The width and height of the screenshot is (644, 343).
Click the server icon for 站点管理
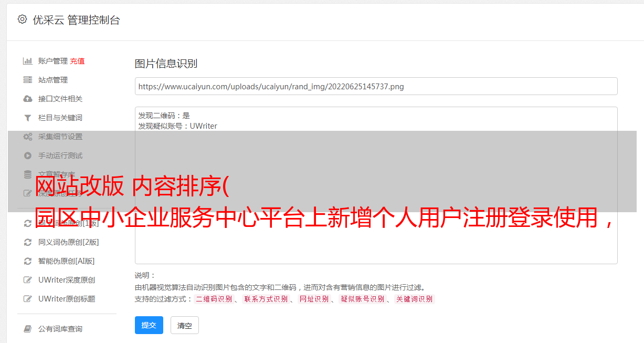(x=28, y=80)
